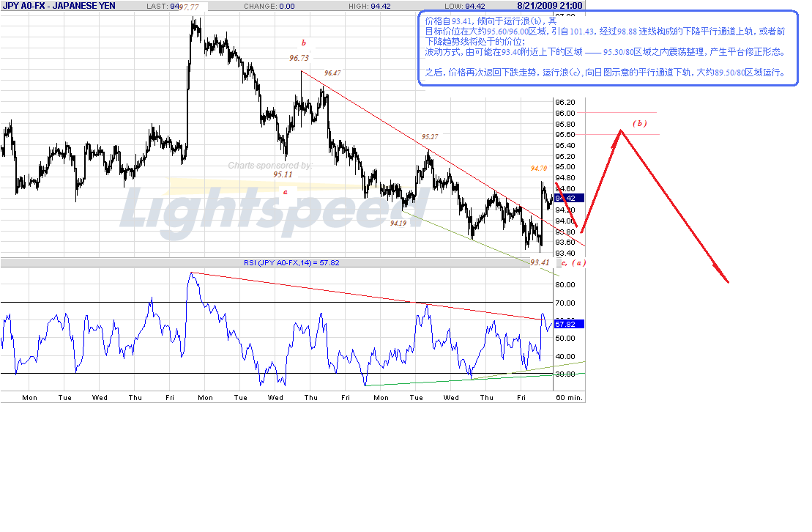Click the 97.77 peak price annotation
812x532 pixels.
pyautogui.click(x=189, y=7)
